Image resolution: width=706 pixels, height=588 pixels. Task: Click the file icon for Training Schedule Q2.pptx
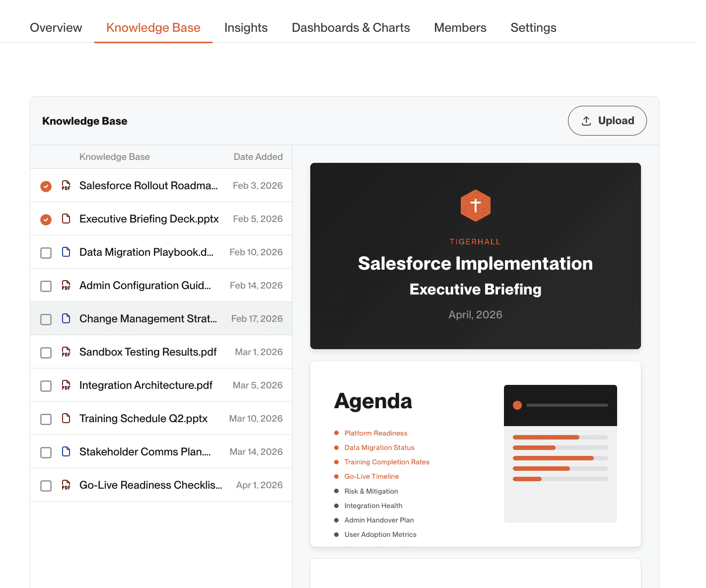[66, 419]
